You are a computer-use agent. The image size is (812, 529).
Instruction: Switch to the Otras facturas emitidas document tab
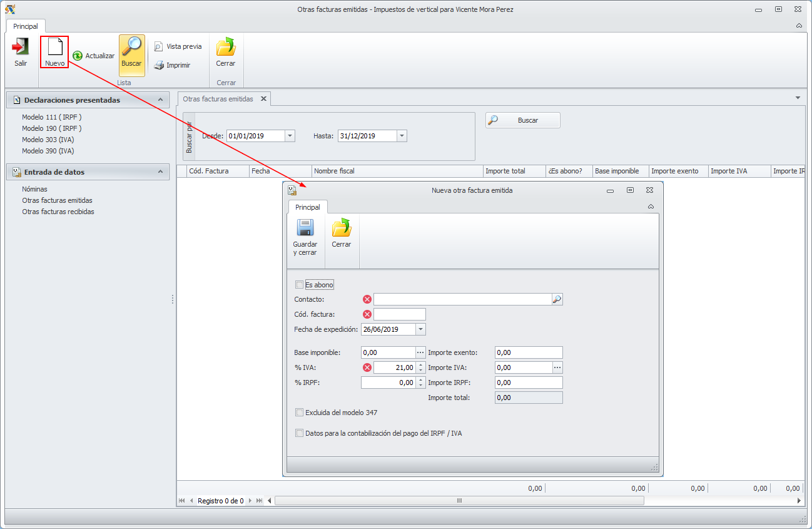click(218, 99)
